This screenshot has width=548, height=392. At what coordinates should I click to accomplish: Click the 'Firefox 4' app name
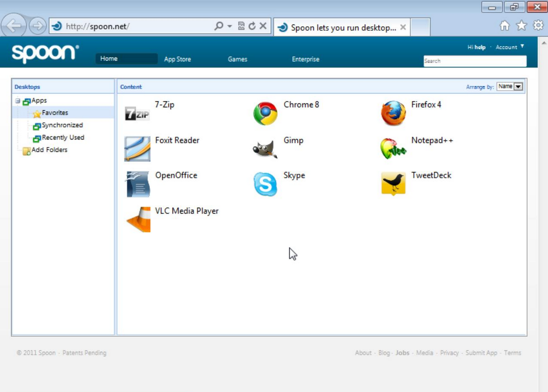pyautogui.click(x=426, y=105)
